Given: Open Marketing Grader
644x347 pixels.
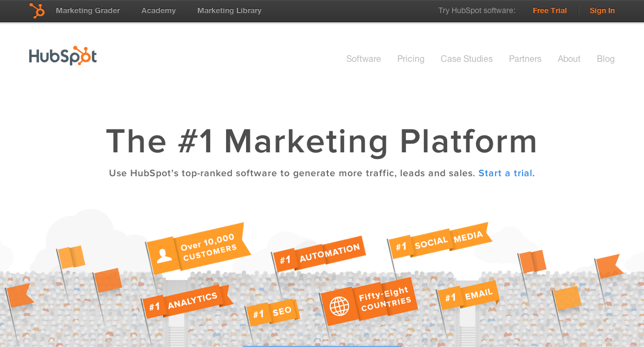Looking at the screenshot, I should click(x=88, y=11).
